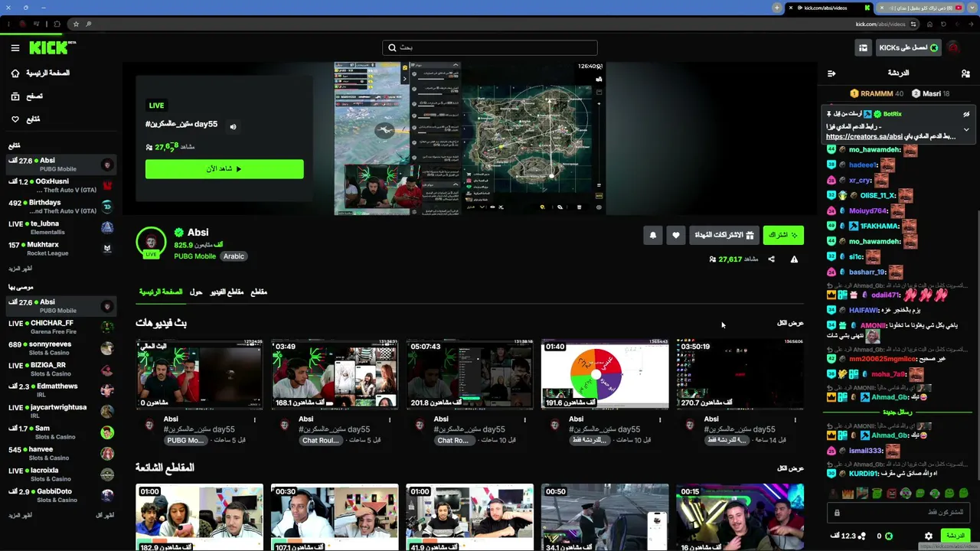980x551 pixels.
Task: Report the channel via the warning icon
Action: pos(794,259)
